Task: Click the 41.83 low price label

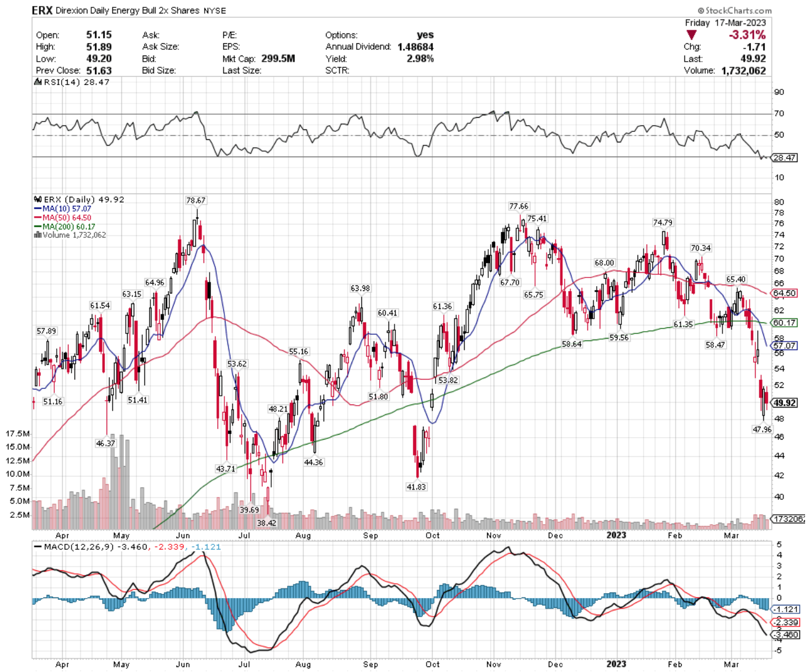Action: coord(416,486)
